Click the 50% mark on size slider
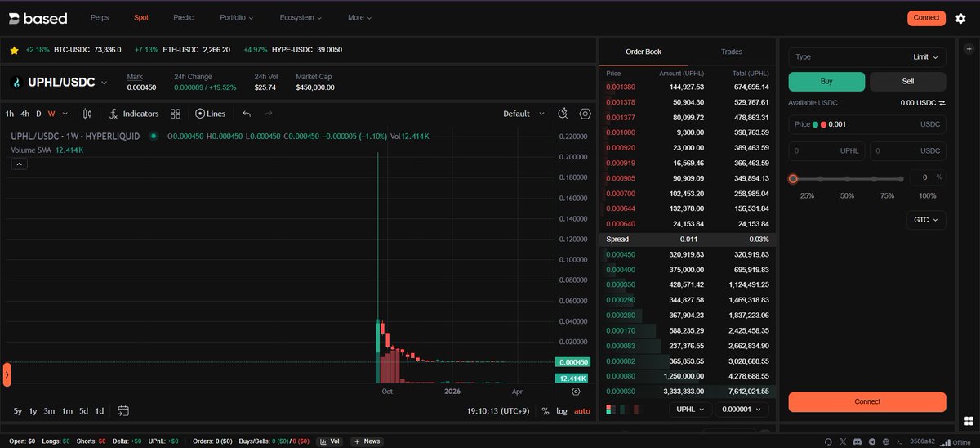980x448 pixels. pyautogui.click(x=847, y=178)
